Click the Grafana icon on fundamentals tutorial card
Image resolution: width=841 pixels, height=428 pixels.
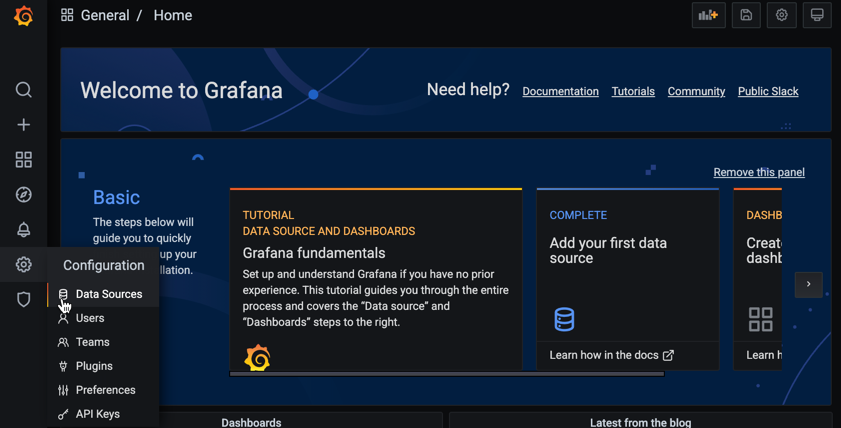coord(257,357)
